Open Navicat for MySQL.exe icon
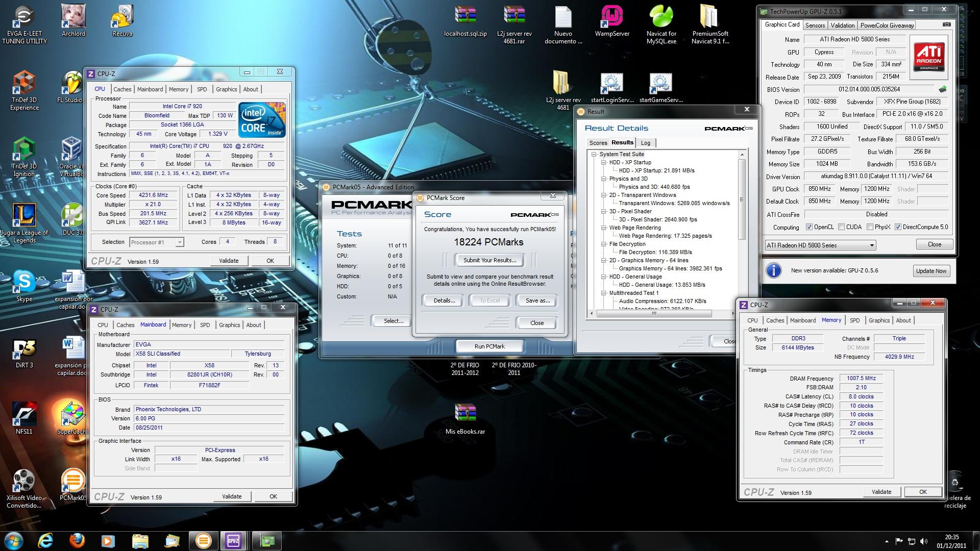Screen dimensions: 980x551 pos(661,24)
